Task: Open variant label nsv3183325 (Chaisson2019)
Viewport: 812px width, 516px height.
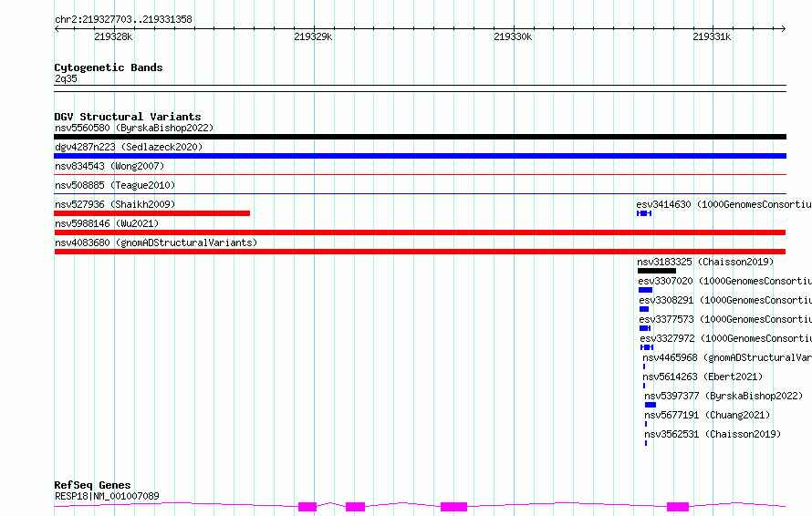Action: click(705, 262)
